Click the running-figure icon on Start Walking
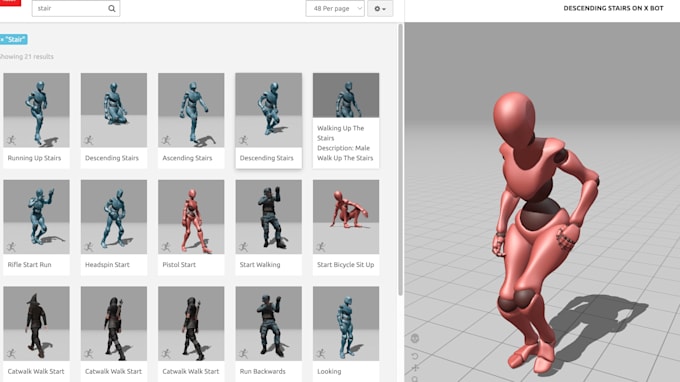 coord(244,247)
